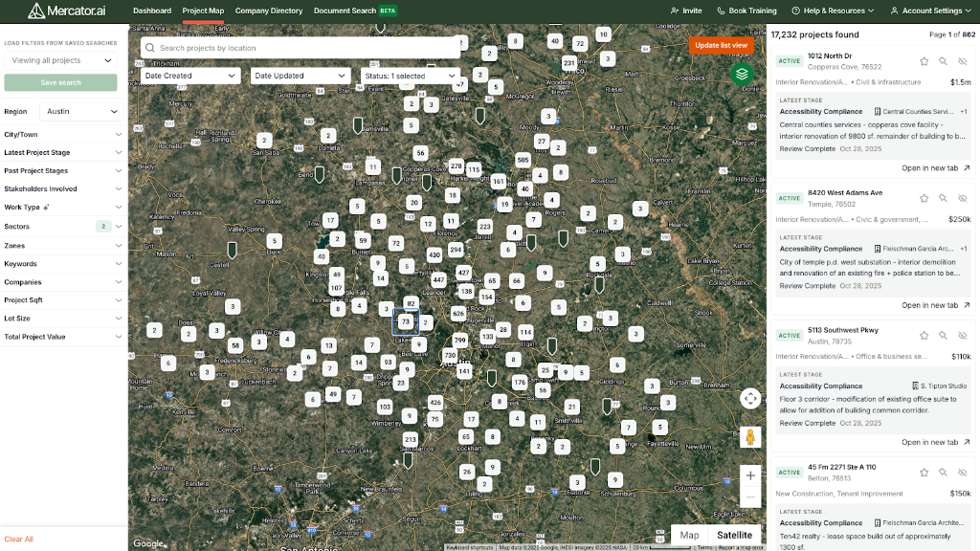Click the Clear All link
Image resolution: width=980 pixels, height=551 pixels.
click(x=19, y=540)
